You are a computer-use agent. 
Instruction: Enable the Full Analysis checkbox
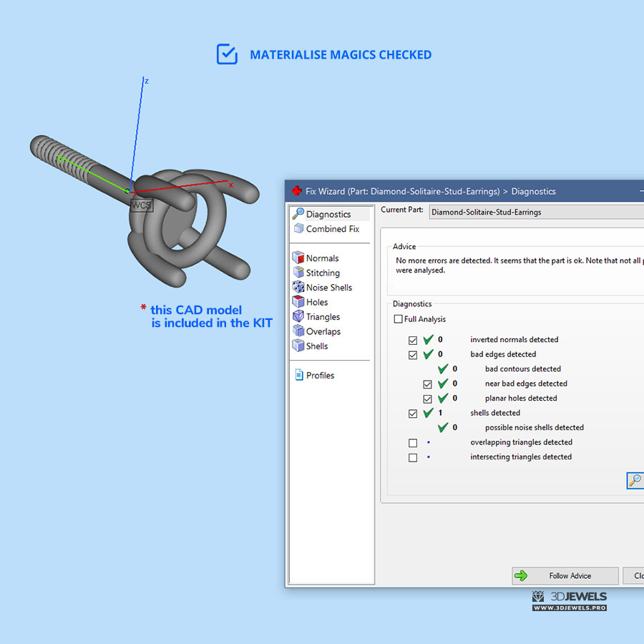coord(399,319)
